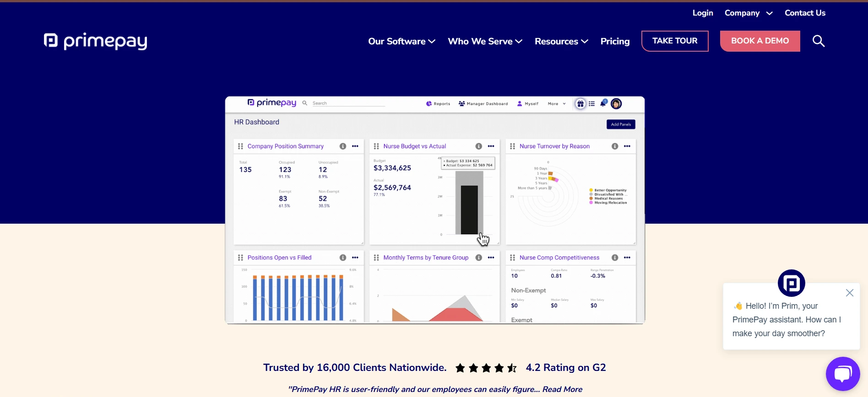Open Manager Dashboard in dashboard nav

coord(483,104)
